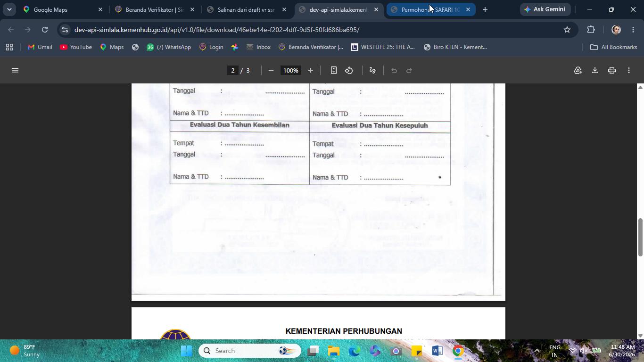Close the Beranda Verifikator tab
This screenshot has height=362, width=644.
pyautogui.click(x=192, y=9)
